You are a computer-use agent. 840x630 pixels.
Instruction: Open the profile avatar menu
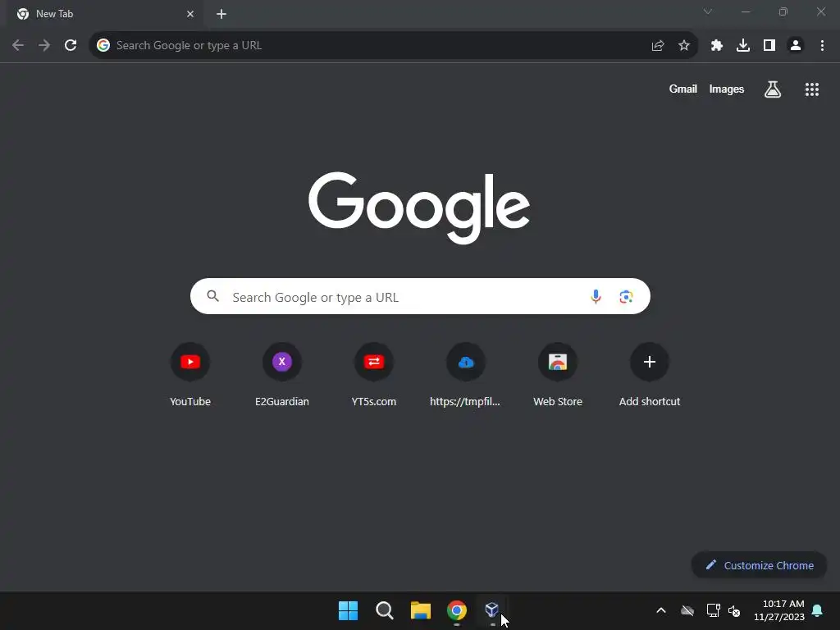click(796, 46)
